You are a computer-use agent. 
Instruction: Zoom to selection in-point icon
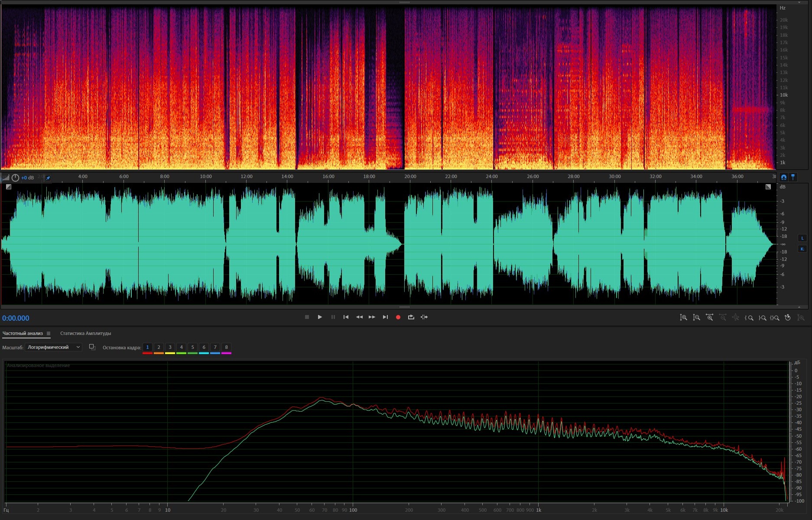point(749,318)
